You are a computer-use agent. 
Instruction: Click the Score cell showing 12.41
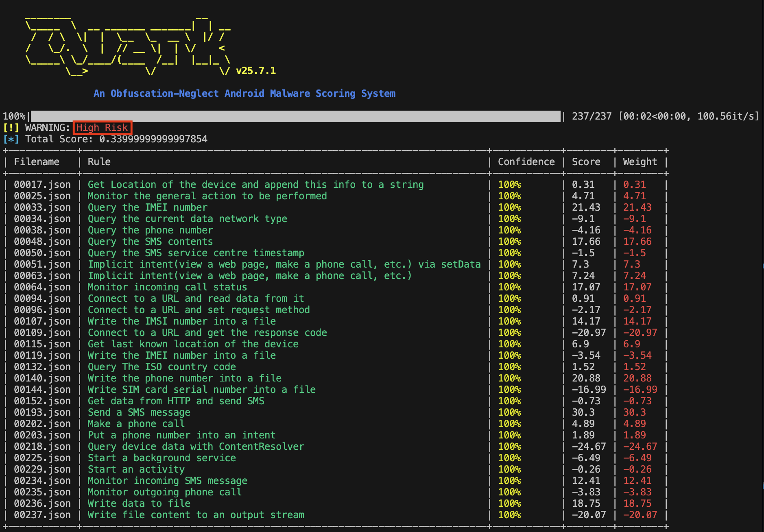click(586, 481)
